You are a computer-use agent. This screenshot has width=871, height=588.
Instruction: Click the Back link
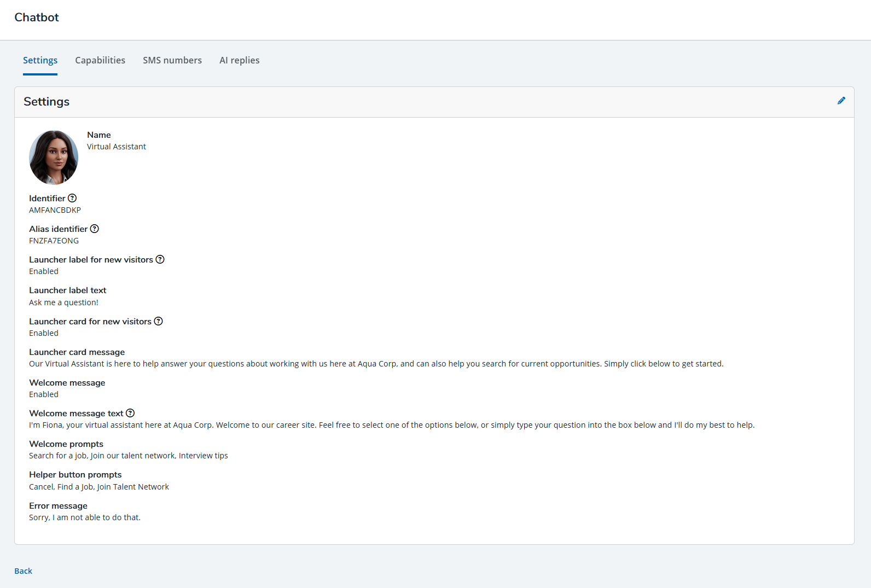click(23, 570)
